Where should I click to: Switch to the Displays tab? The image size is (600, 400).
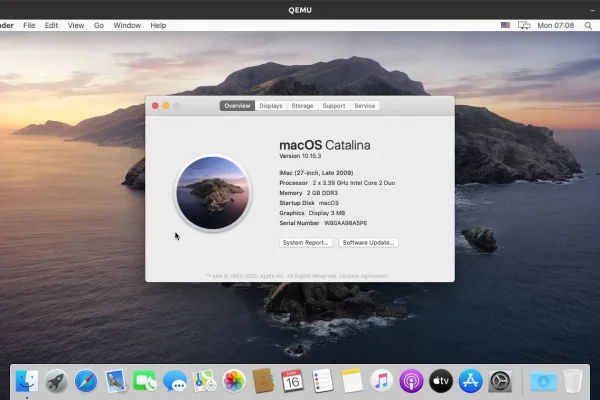click(271, 106)
